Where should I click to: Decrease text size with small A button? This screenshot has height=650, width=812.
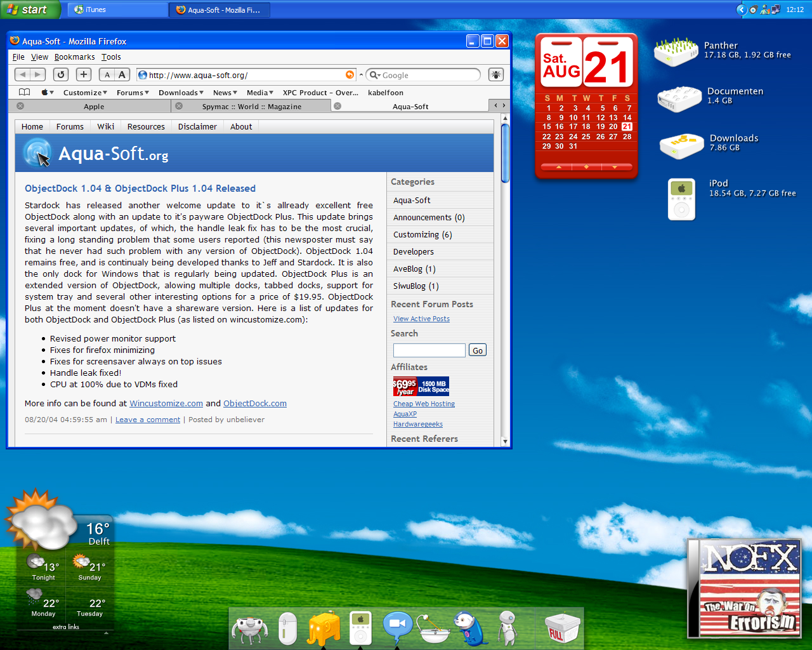pos(107,74)
